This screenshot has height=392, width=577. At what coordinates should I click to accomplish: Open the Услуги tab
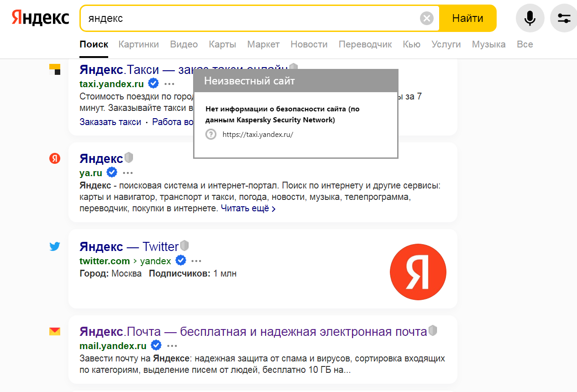(446, 44)
